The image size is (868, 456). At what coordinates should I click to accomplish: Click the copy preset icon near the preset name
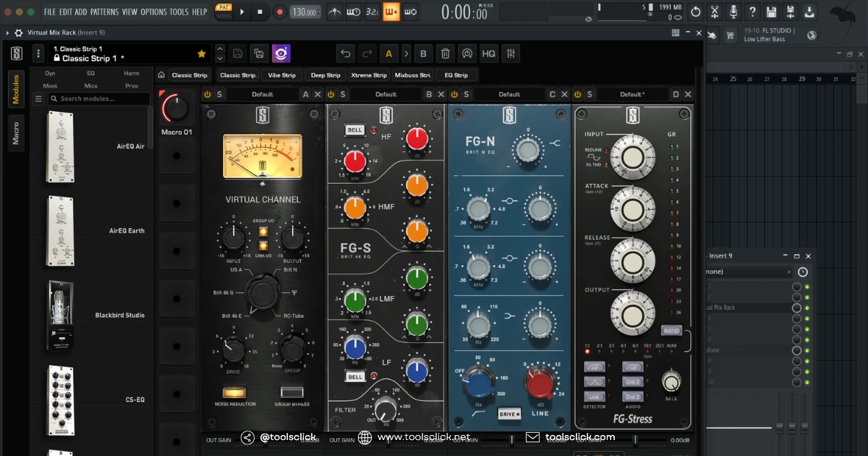259,53
